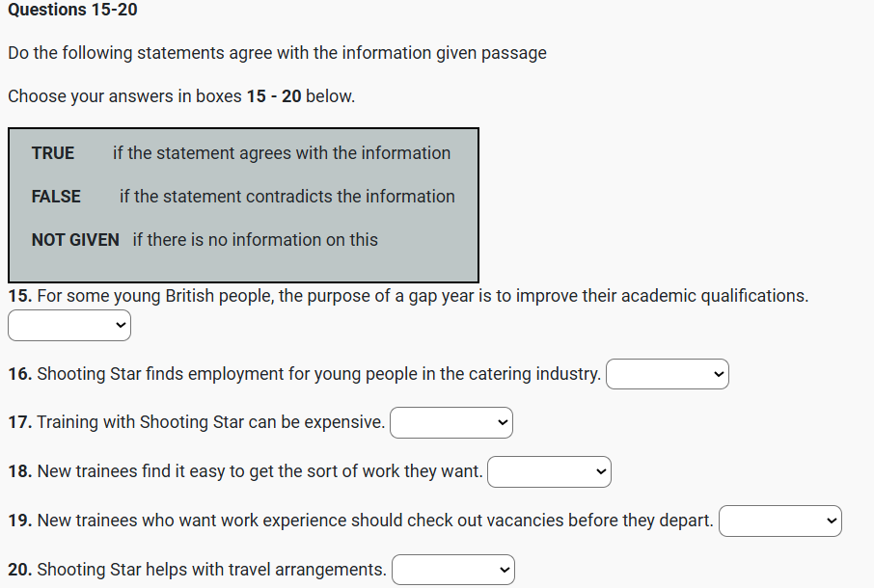This screenshot has height=588, width=874.
Task: Click the "Training with Shooting Star" statement
Action: point(210,422)
